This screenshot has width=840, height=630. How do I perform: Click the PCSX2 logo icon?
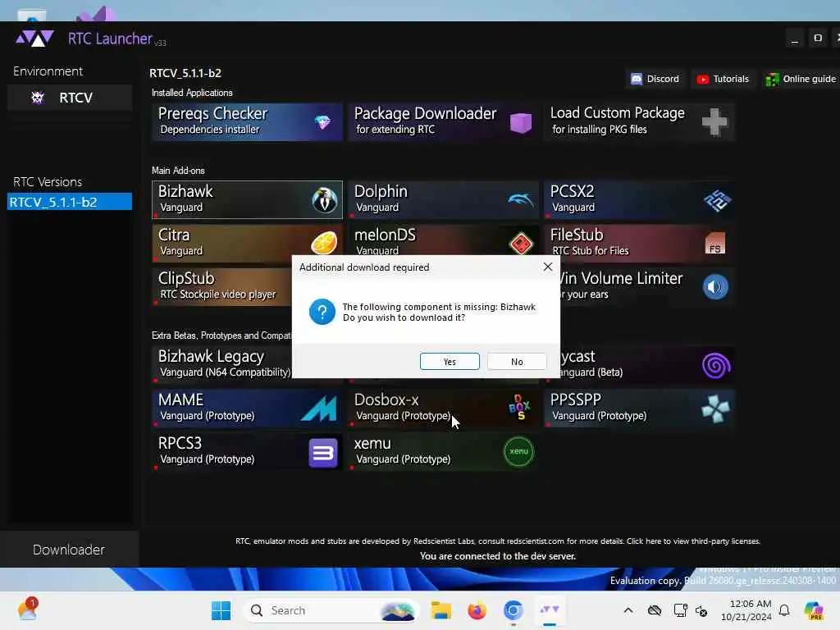[x=717, y=201]
